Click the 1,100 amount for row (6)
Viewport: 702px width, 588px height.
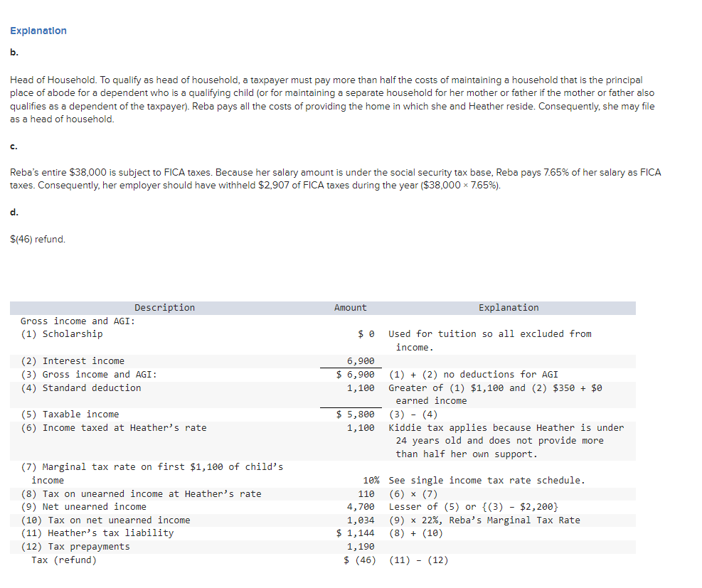361,428
